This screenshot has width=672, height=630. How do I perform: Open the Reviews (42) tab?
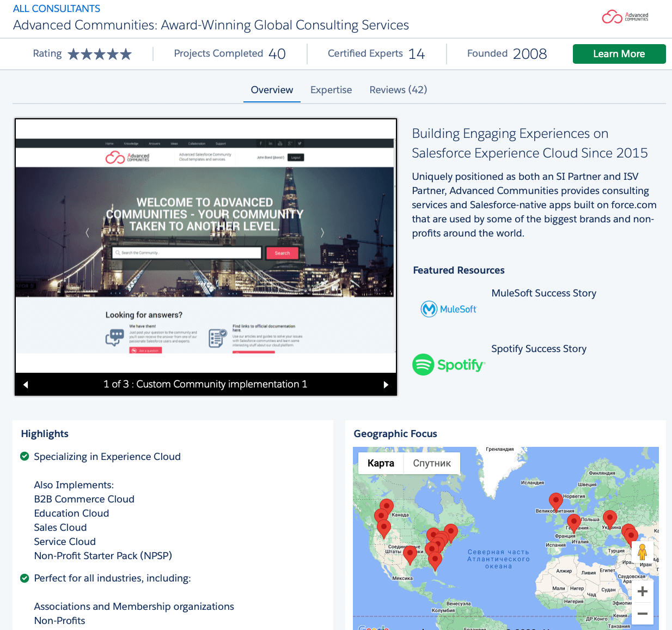pos(398,89)
